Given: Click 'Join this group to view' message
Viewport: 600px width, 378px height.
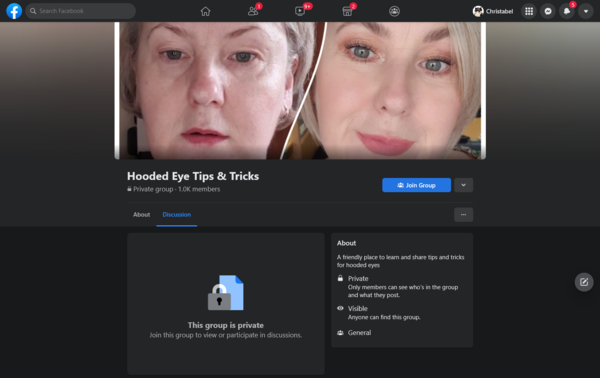Looking at the screenshot, I should point(226,335).
